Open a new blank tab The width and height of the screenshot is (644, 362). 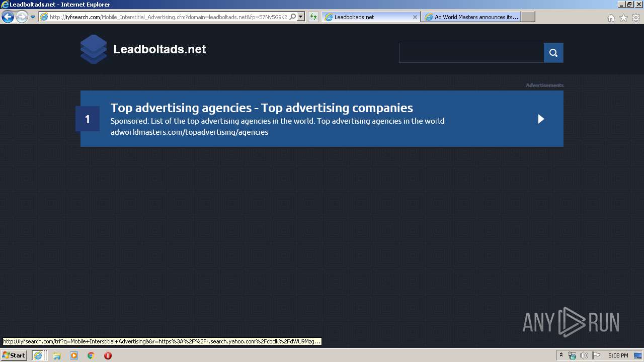click(x=528, y=17)
